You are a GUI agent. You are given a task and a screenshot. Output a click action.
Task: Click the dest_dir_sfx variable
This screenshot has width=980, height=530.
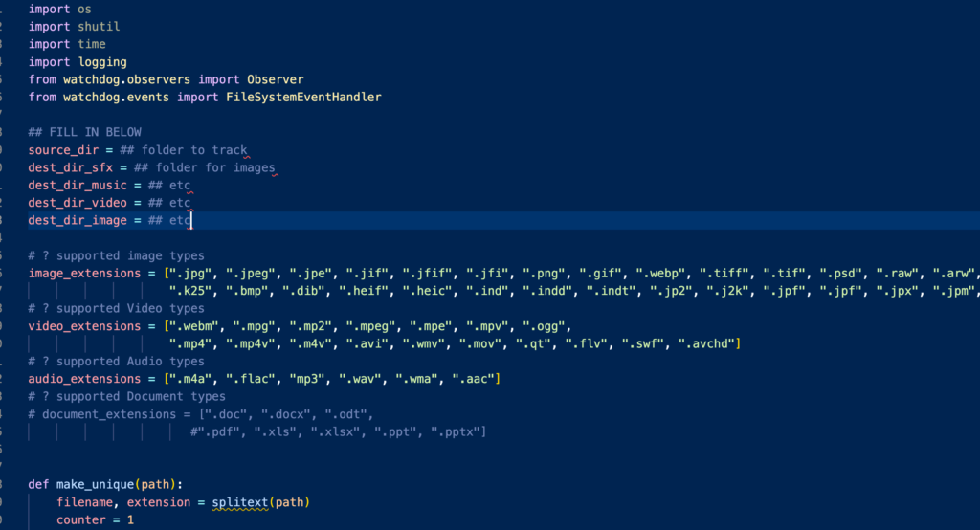pyautogui.click(x=71, y=167)
